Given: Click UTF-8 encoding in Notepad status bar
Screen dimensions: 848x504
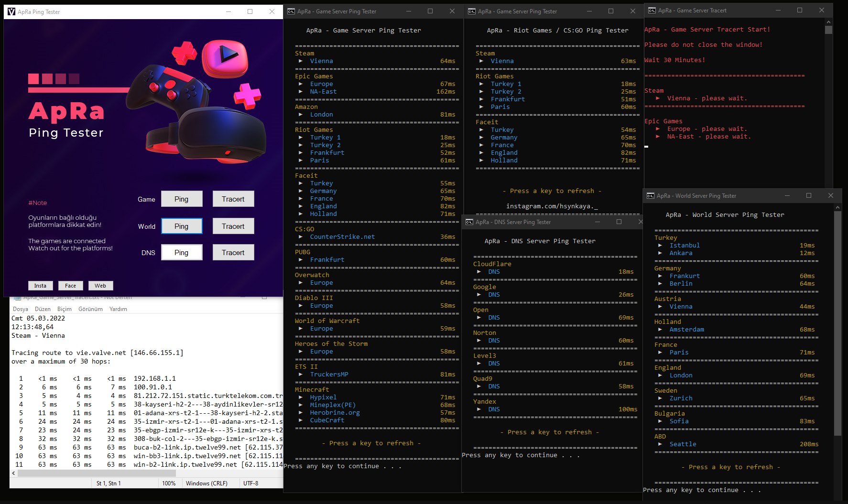Looking at the screenshot, I should pyautogui.click(x=250, y=483).
